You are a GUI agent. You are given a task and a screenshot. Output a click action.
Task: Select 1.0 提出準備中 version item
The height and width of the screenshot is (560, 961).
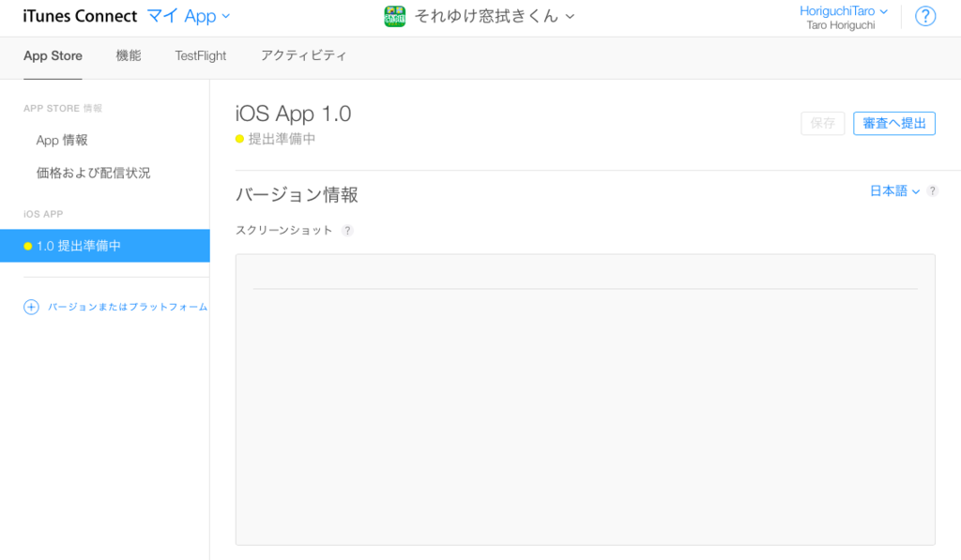coord(105,246)
